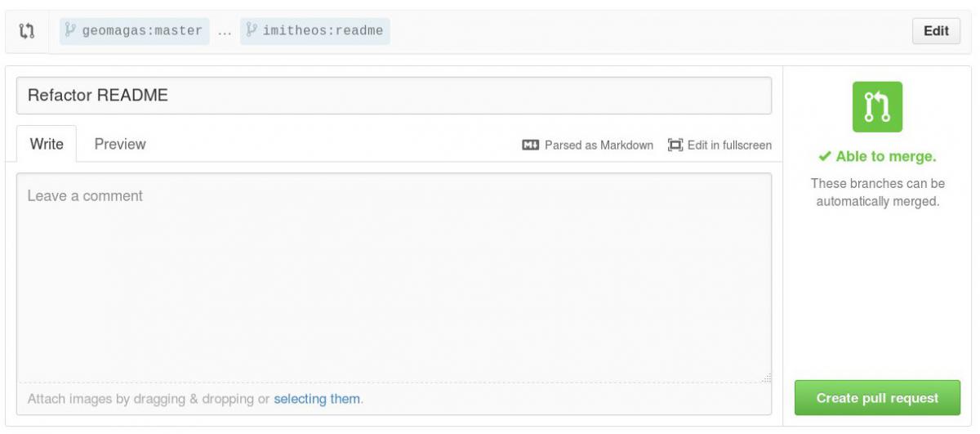Viewport: 980px width, 434px height.
Task: Click the branch icon beside imitheos:readme
Action: [252, 31]
